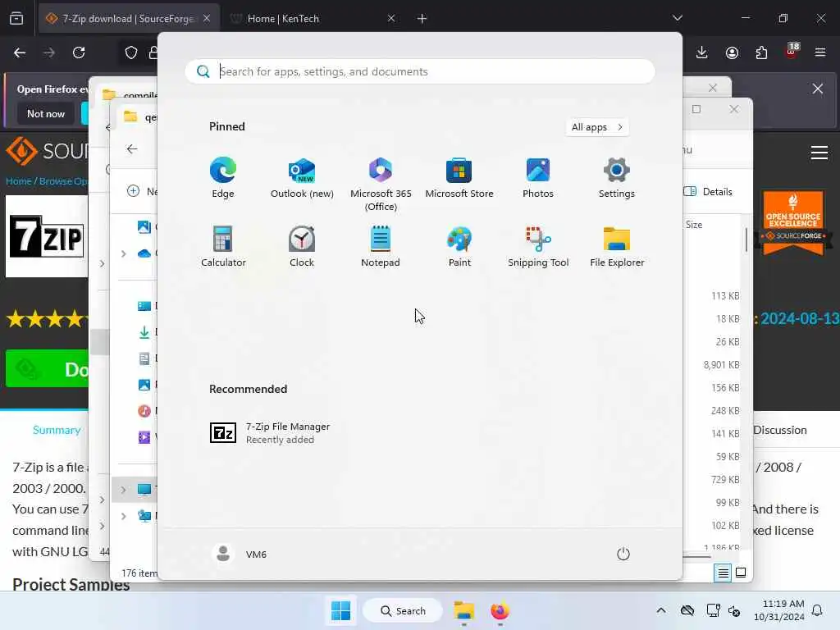This screenshot has height=630, width=840.
Task: Open VM6 user account menu
Action: 240,554
